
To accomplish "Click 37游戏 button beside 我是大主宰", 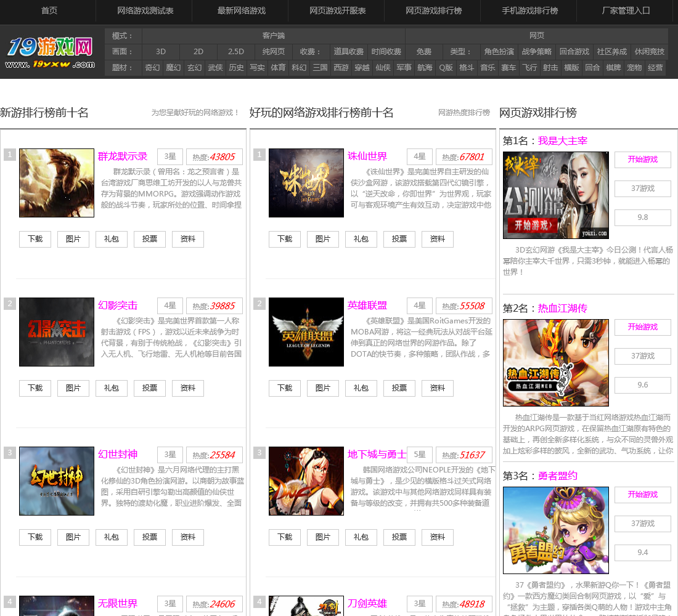I will (x=642, y=188).
